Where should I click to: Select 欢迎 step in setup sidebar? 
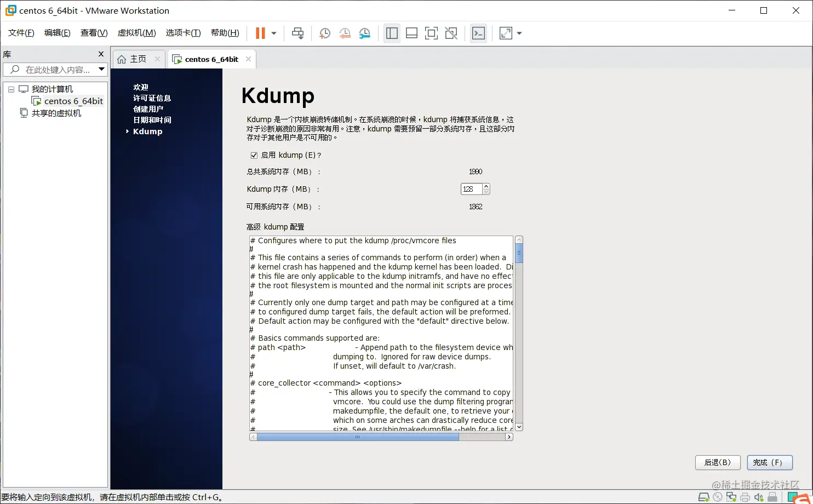141,87
